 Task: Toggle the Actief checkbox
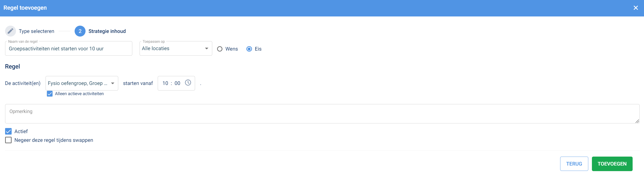coord(8,131)
